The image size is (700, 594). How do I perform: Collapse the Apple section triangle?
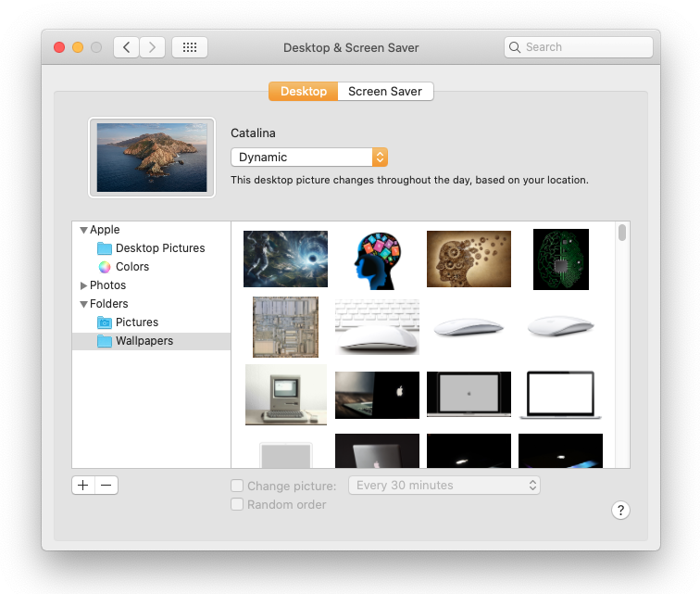click(x=83, y=230)
